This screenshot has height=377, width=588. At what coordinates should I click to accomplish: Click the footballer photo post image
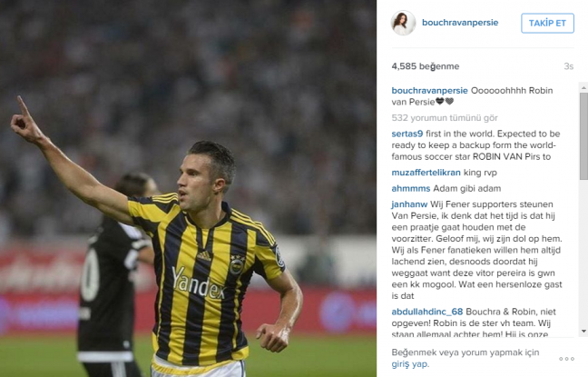point(188,189)
